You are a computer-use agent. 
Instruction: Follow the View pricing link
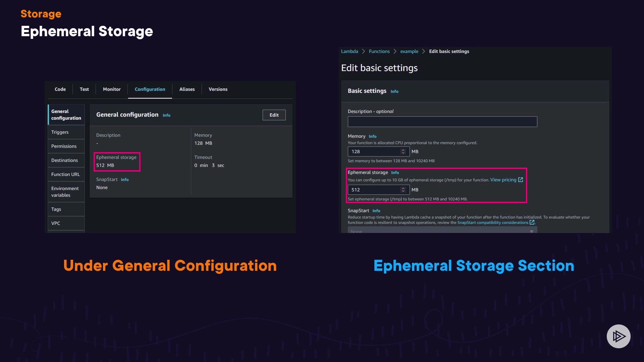click(503, 180)
